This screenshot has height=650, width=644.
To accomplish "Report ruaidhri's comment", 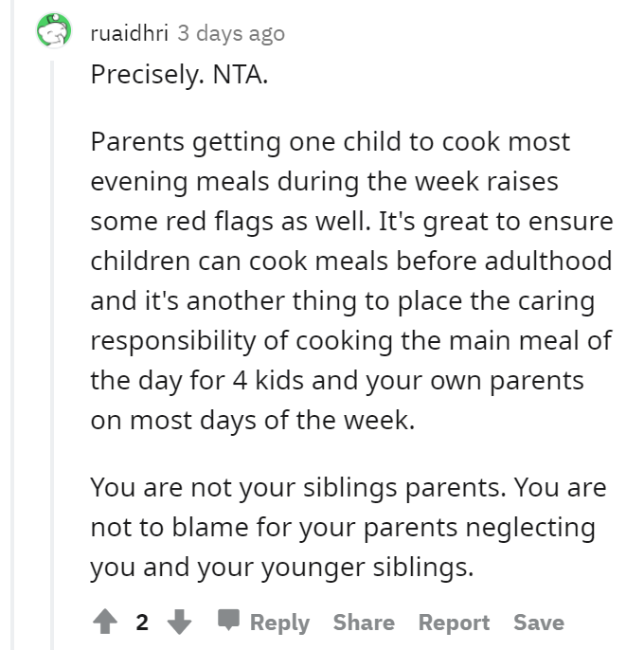I will click(454, 623).
